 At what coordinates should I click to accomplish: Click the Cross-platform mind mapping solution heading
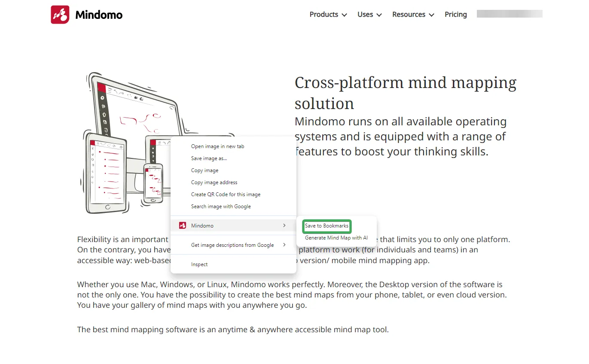point(406,93)
